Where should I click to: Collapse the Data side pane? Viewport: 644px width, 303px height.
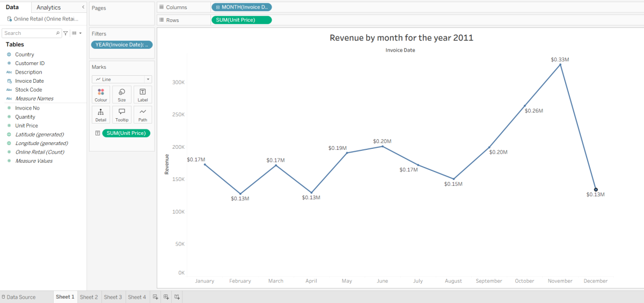(83, 8)
